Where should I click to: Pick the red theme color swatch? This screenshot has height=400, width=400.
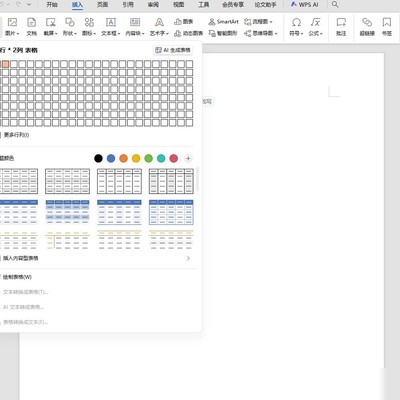pyautogui.click(x=174, y=158)
